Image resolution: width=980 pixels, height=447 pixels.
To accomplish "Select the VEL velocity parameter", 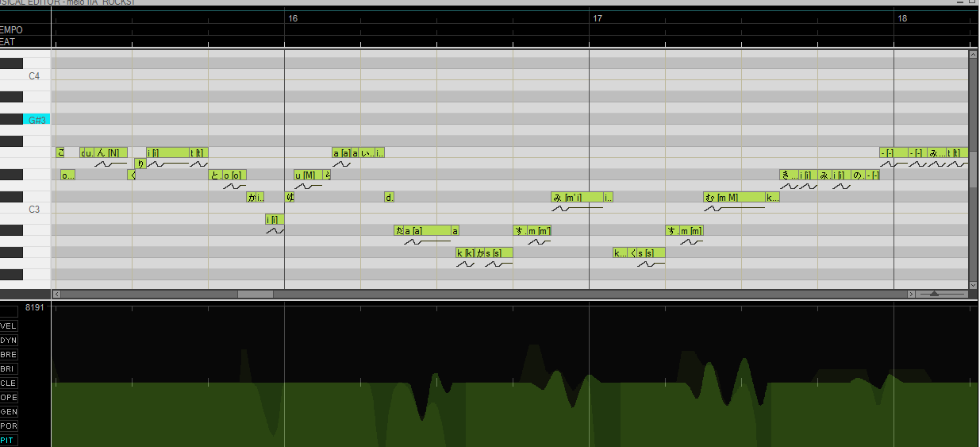I will pos(9,326).
